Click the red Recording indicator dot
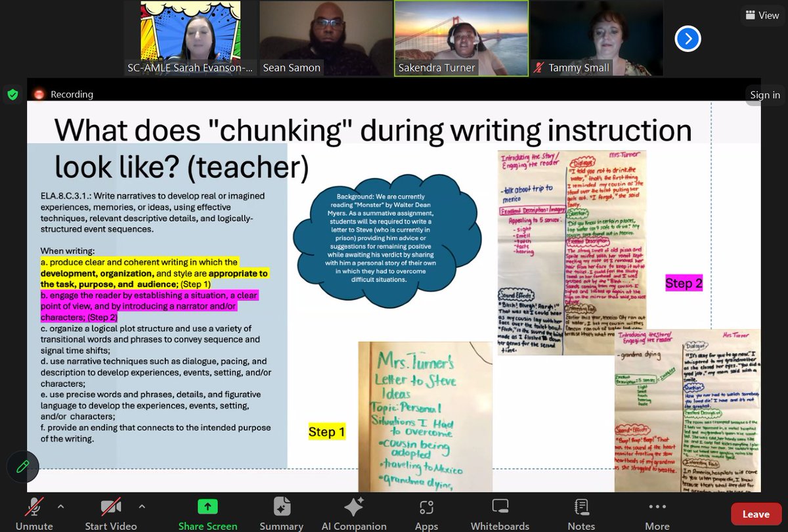 (x=39, y=95)
